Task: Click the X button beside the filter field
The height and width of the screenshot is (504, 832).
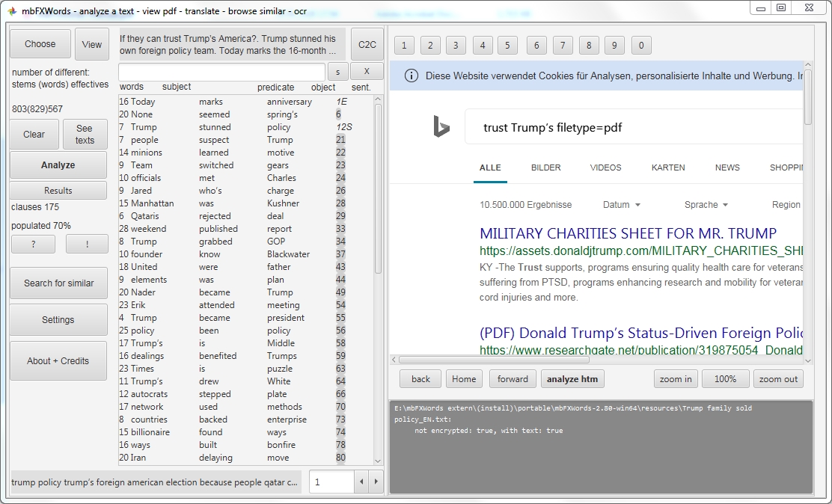Action: (x=367, y=71)
